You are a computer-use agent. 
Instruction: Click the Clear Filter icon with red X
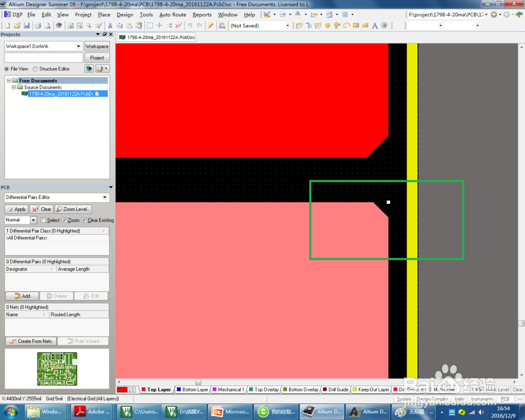click(x=178, y=25)
